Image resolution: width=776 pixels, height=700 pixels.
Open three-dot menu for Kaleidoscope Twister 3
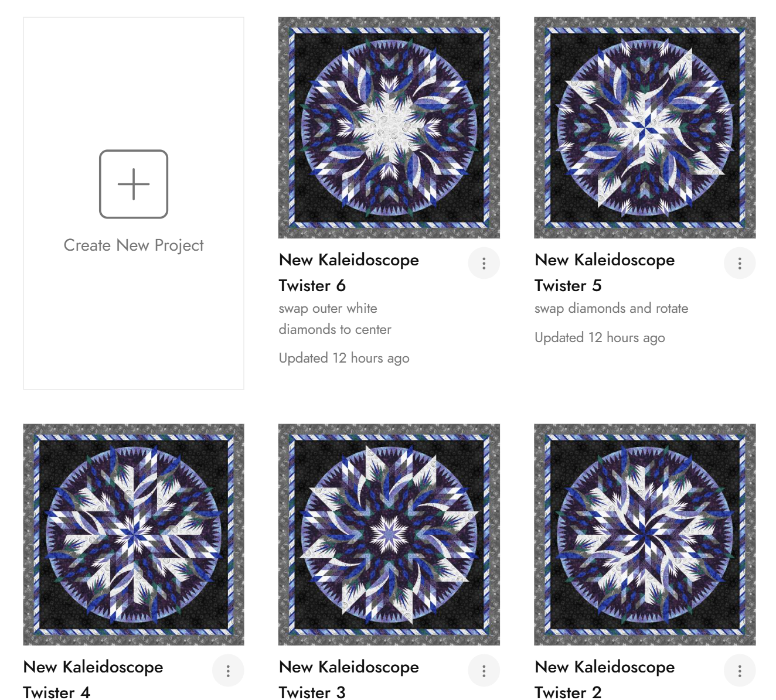(x=484, y=671)
